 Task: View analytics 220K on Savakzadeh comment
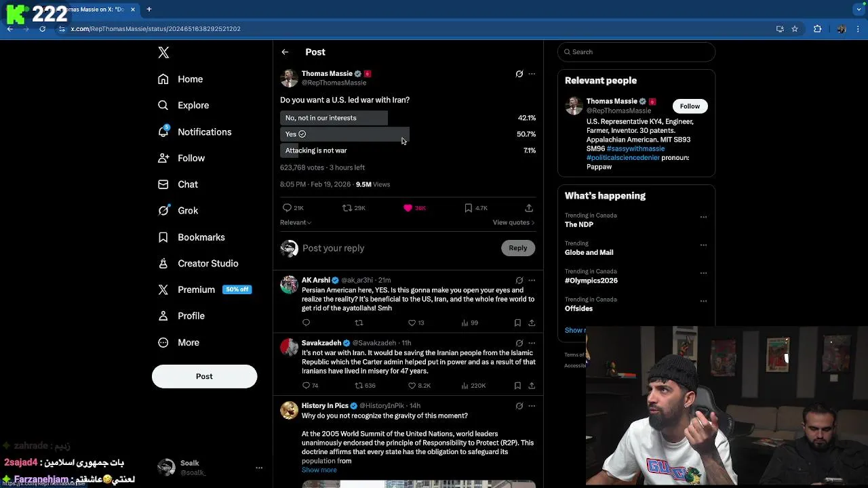(473, 386)
